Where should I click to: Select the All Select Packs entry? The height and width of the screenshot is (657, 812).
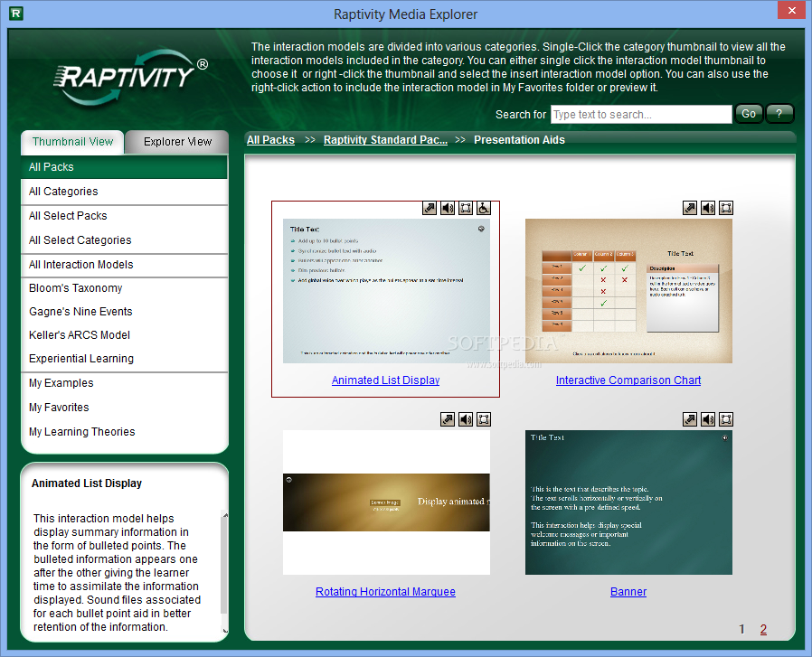tap(124, 216)
